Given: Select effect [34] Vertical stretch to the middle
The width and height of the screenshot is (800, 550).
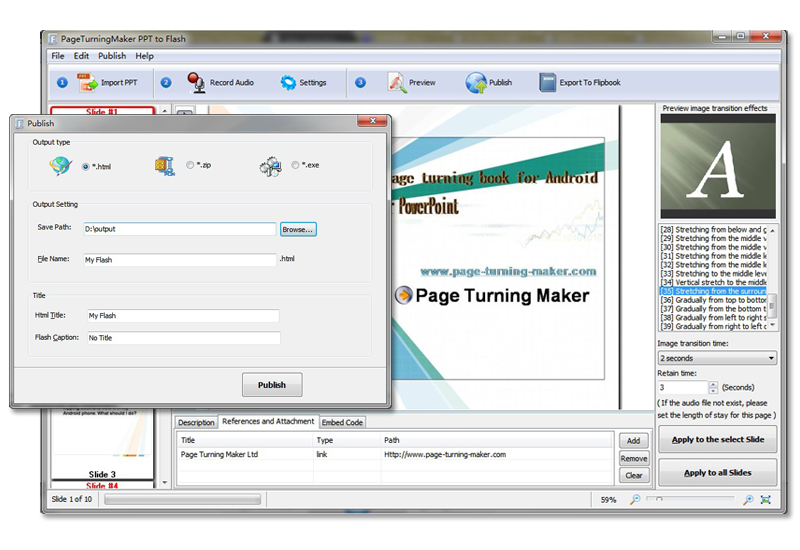Looking at the screenshot, I should 713,282.
